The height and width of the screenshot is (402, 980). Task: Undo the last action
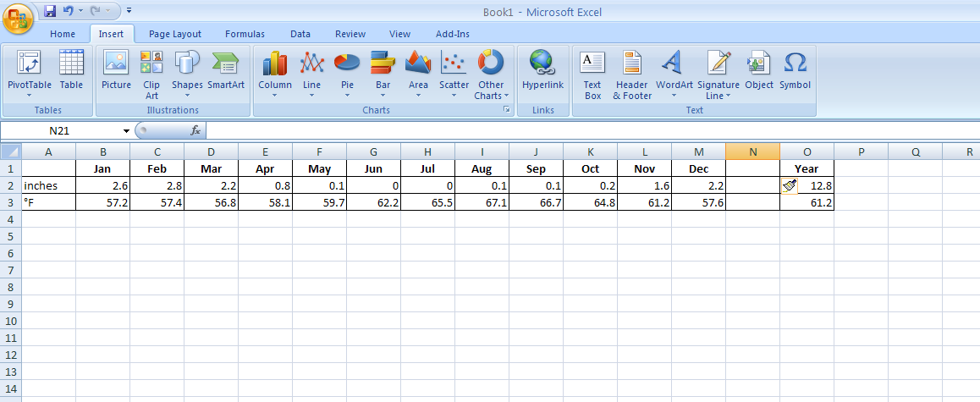[68, 11]
